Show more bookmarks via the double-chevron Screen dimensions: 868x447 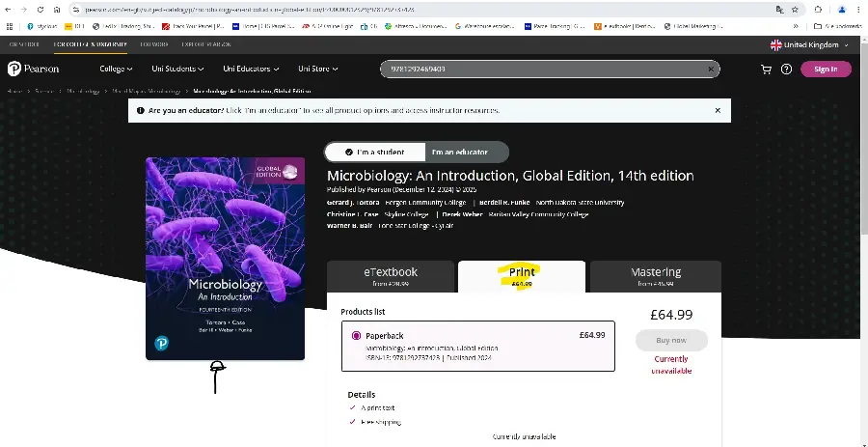pos(796,26)
